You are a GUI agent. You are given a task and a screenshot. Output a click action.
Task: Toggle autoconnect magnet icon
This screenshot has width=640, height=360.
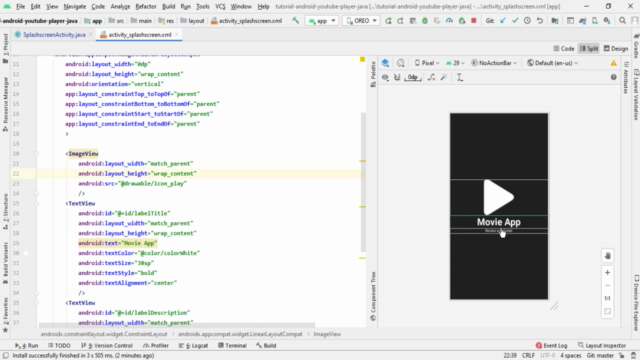(397, 77)
